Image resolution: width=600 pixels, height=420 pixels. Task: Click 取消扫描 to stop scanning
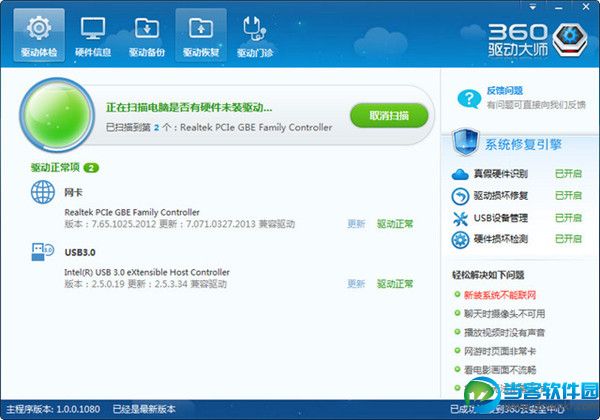[389, 115]
